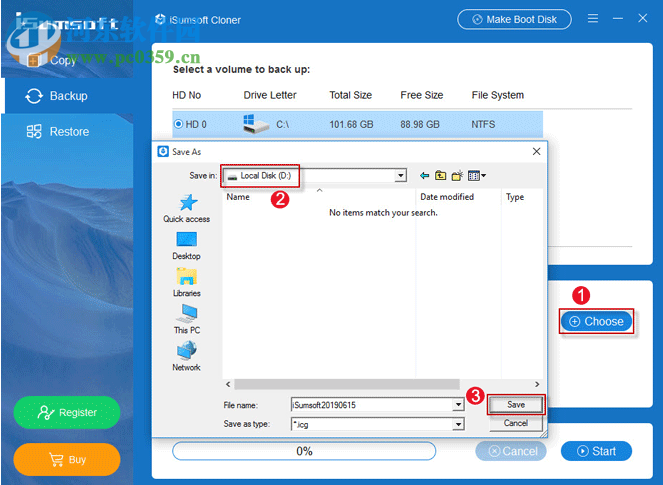
Task: Expand the Save as type dropdown arrow
Action: point(458,424)
